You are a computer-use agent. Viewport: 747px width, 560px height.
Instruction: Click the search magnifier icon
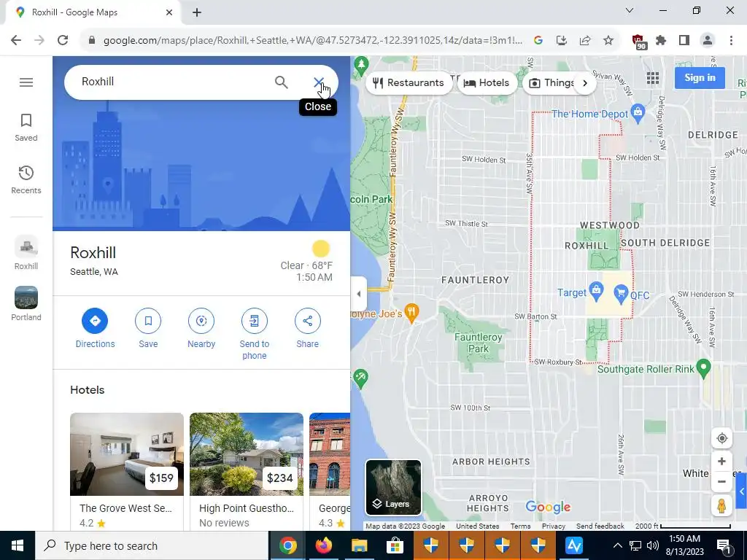pos(282,82)
